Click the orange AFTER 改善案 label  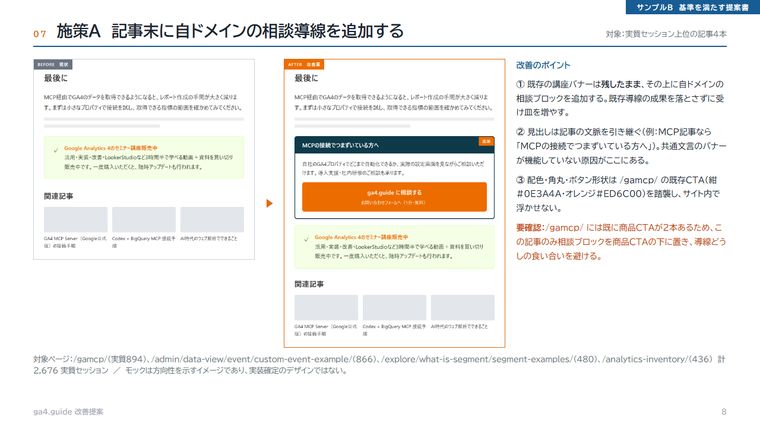[304, 64]
